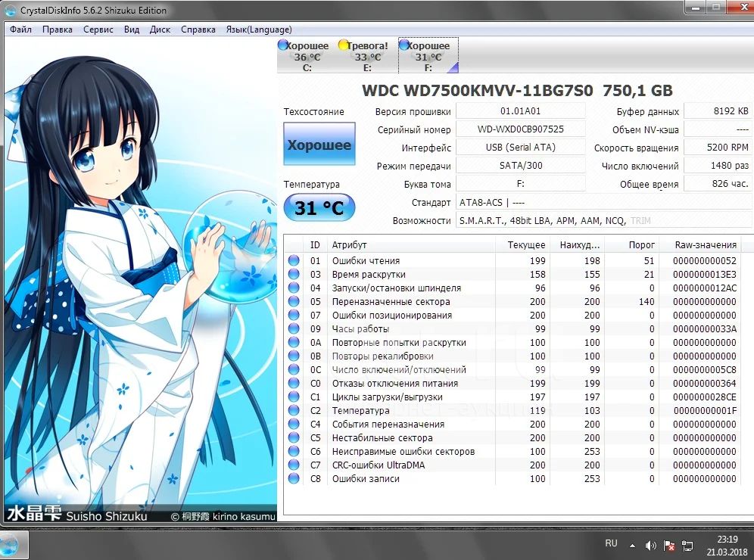The image size is (754, 560).
Task: Click status icon of Повторные попытки раскрутки row
Action: [294, 342]
